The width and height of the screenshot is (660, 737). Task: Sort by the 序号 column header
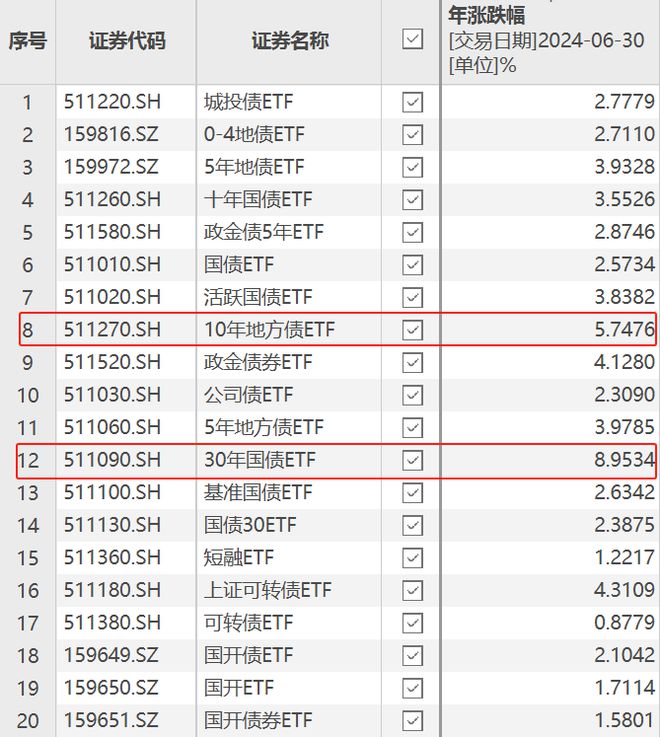pos(28,41)
